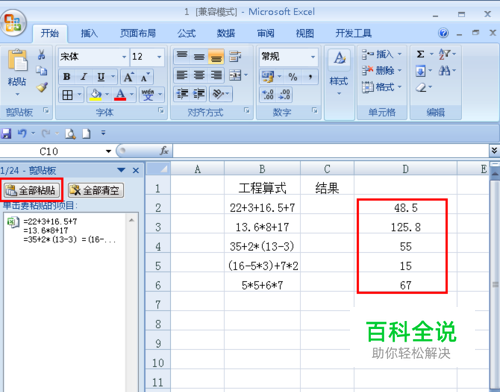Click the Clear eraser icon
The height and width of the screenshot is (392, 500).
pos(421,87)
